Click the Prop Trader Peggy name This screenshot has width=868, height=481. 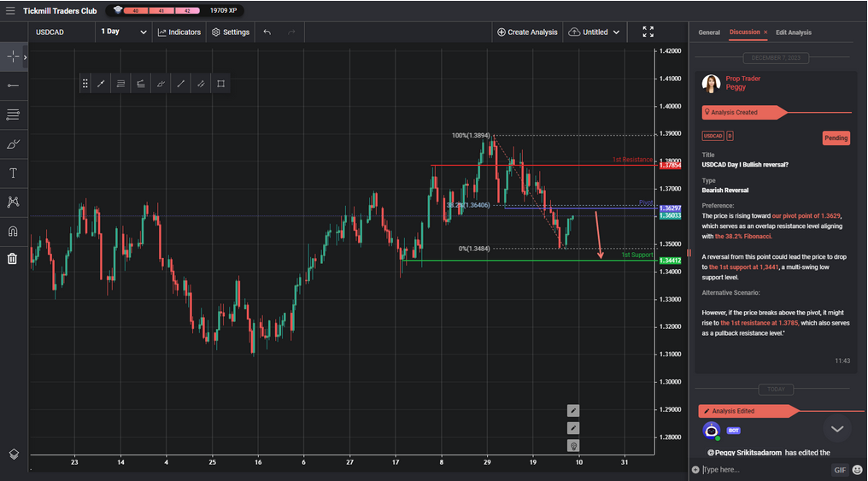click(x=743, y=83)
